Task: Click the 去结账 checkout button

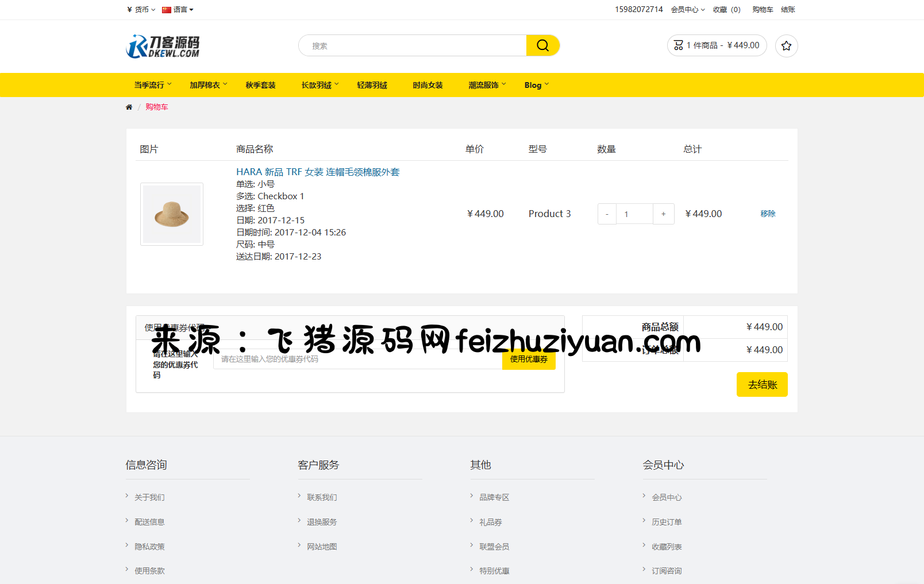Action: click(762, 385)
